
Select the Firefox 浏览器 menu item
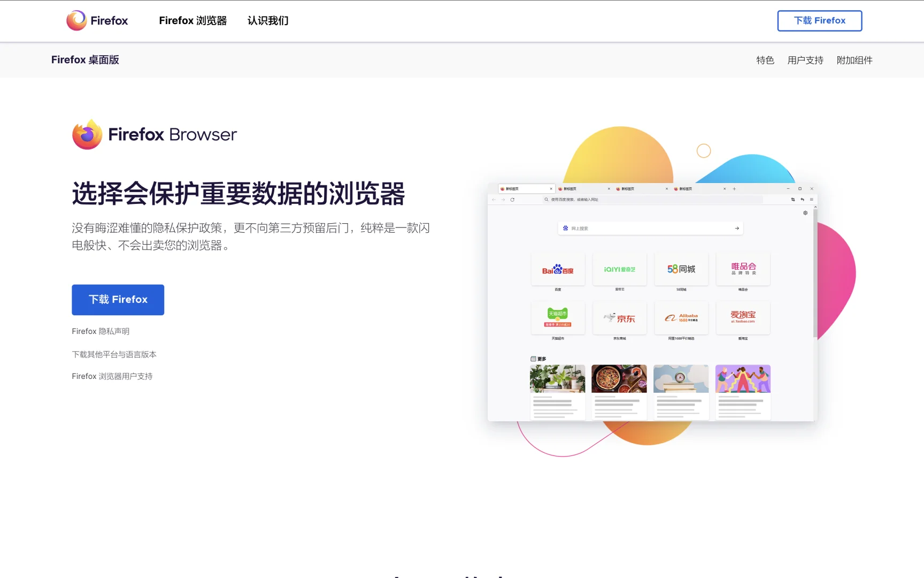[193, 20]
